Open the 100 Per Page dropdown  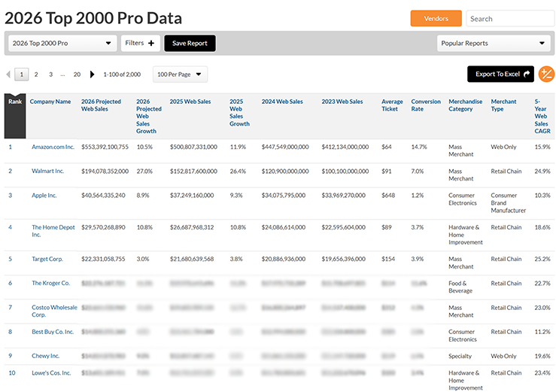click(180, 74)
